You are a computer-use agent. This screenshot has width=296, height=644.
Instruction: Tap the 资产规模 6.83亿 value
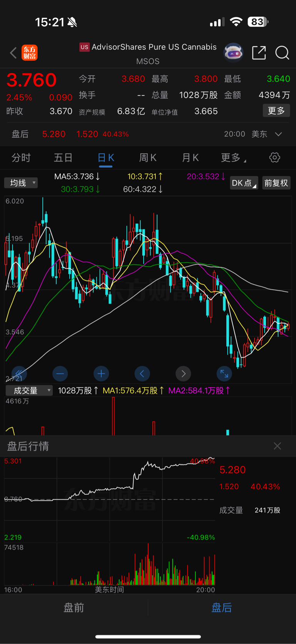point(131,111)
